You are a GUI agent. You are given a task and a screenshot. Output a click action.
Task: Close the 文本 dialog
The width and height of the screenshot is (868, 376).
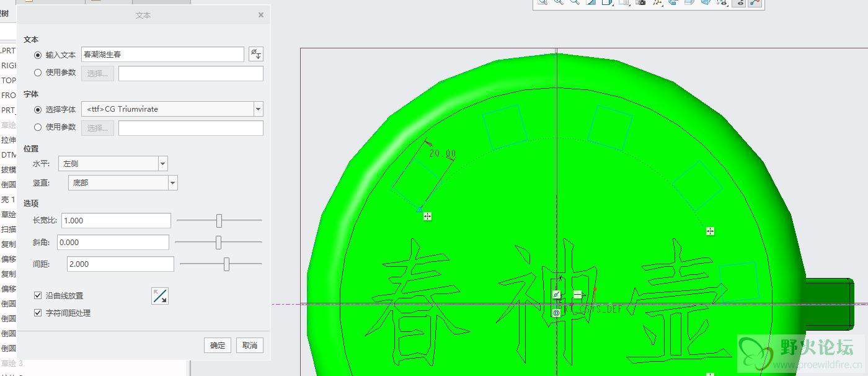pyautogui.click(x=261, y=15)
